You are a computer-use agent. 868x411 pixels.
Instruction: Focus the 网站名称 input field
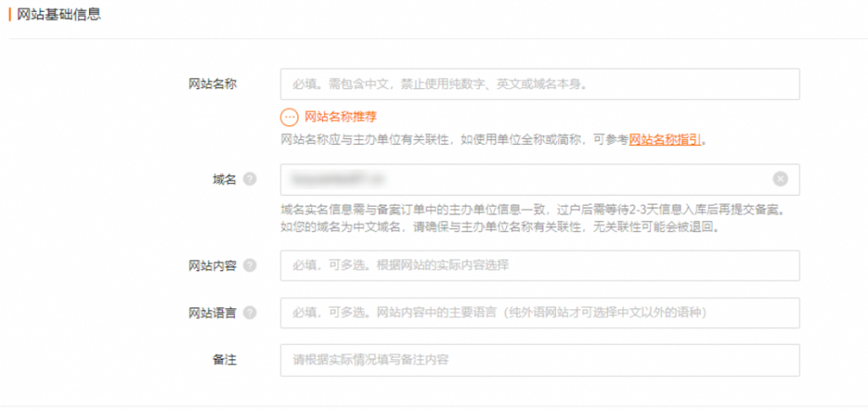point(539,84)
